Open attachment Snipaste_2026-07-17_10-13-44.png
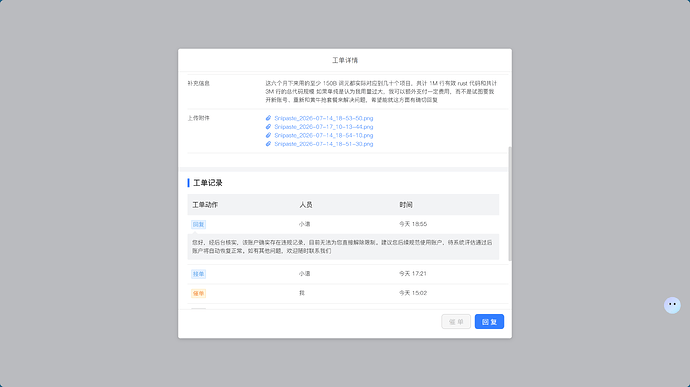Viewport: 690px width, 387px height. pos(323,127)
